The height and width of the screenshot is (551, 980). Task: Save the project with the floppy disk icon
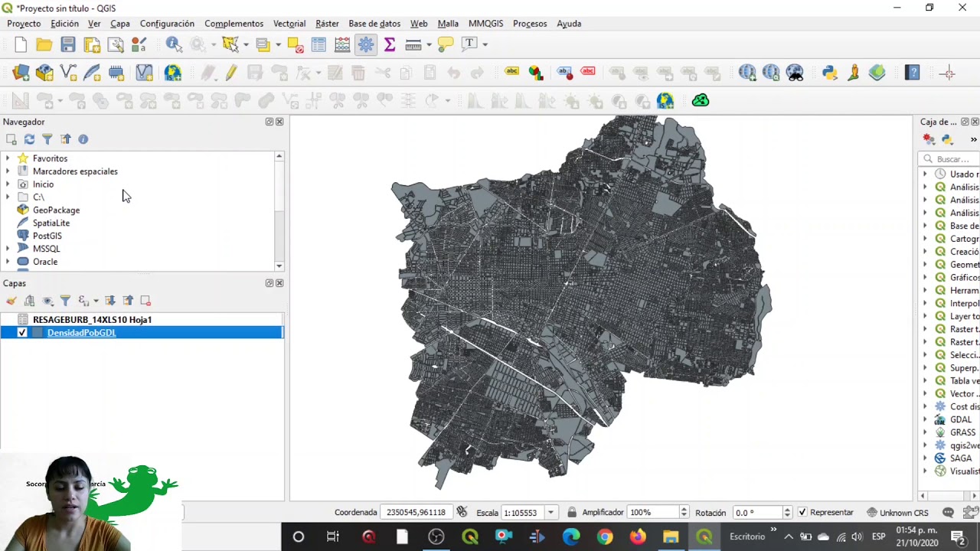point(68,44)
